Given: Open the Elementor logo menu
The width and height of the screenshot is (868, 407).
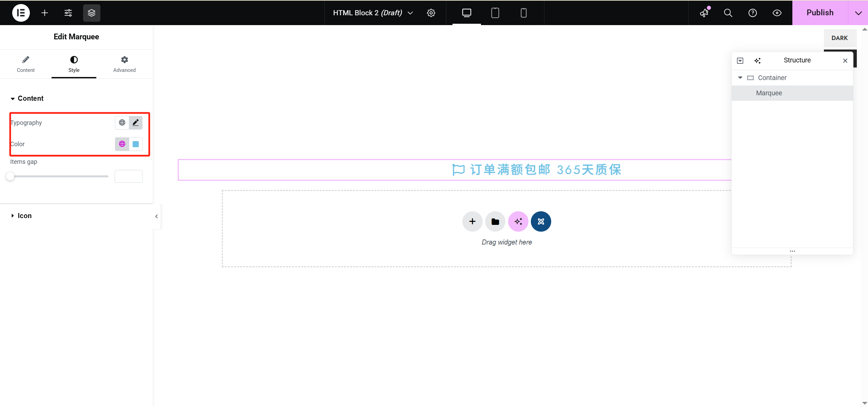Looking at the screenshot, I should click(x=20, y=13).
